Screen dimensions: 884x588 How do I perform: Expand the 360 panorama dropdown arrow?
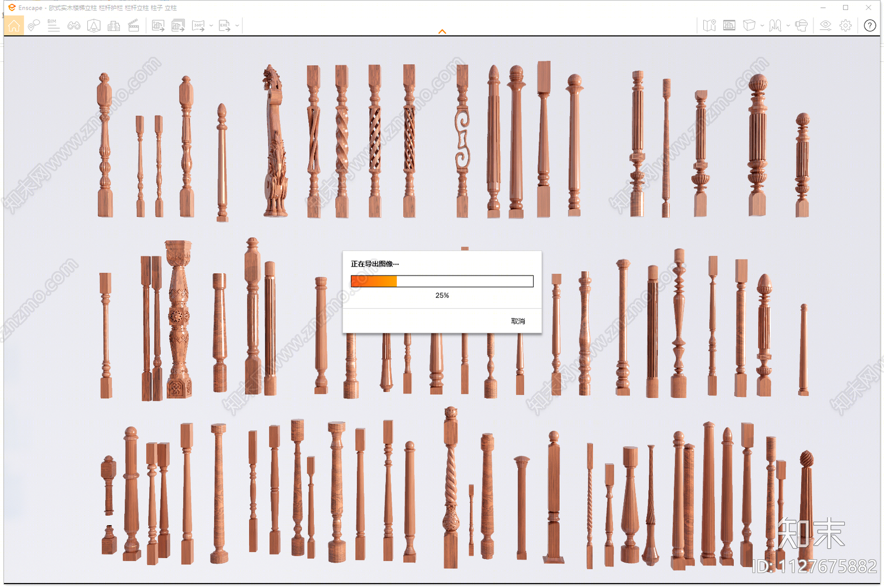pos(211,25)
